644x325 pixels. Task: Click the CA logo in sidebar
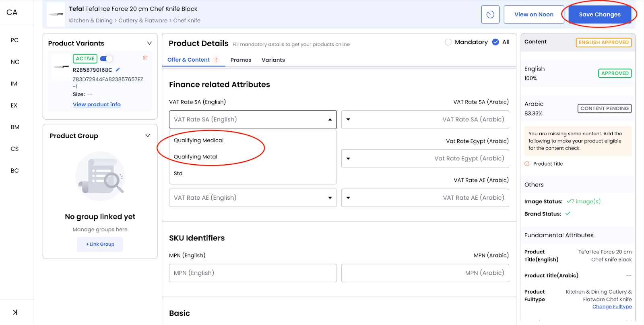(12, 12)
